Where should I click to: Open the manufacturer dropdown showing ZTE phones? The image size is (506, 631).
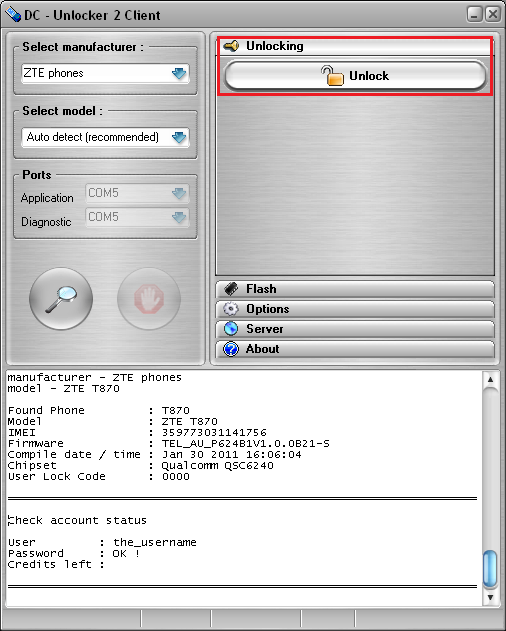[x=105, y=73]
